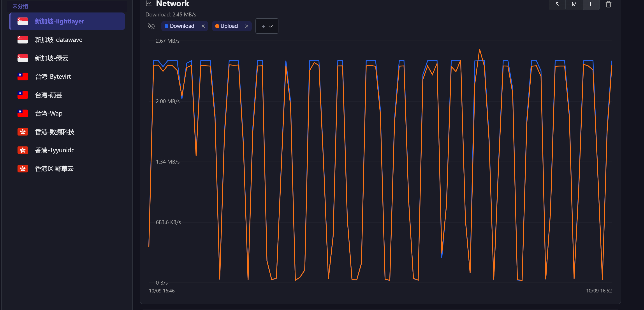Select server 台湾-荫芸
644x310 pixels.
pos(67,95)
